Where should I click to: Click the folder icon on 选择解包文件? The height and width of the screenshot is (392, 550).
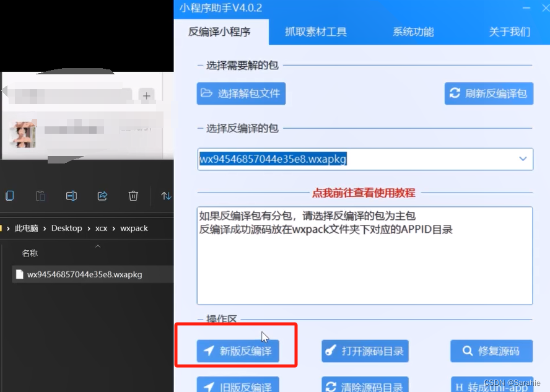coord(207,93)
